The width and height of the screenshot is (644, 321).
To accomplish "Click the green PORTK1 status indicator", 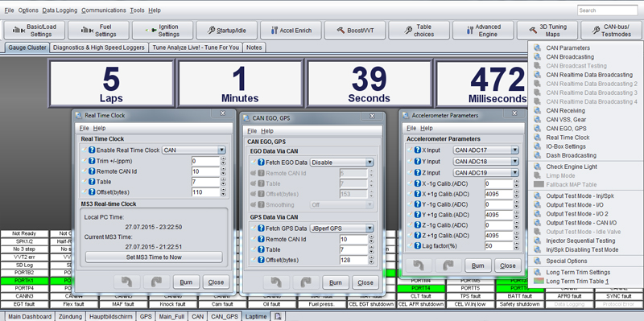I will click(23, 281).
